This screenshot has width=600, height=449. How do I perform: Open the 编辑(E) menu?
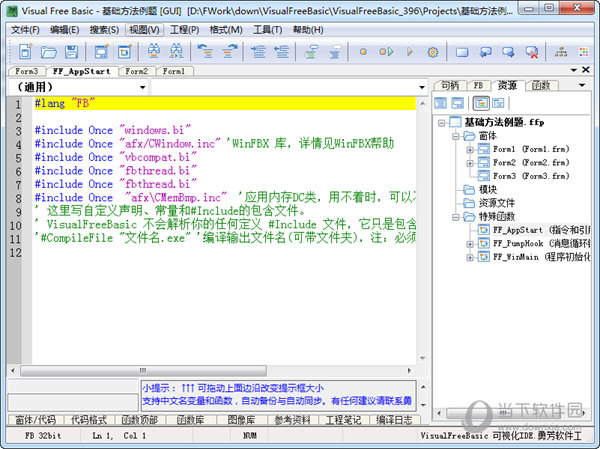coord(65,30)
